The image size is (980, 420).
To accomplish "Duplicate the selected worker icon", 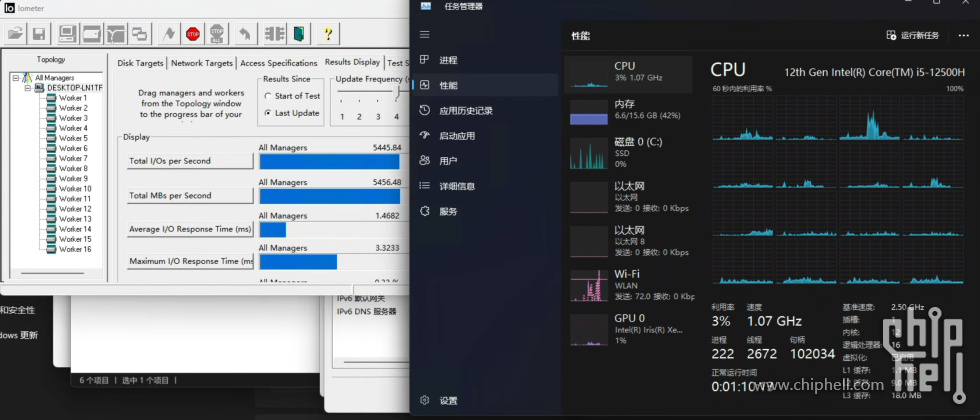I will pos(140,34).
